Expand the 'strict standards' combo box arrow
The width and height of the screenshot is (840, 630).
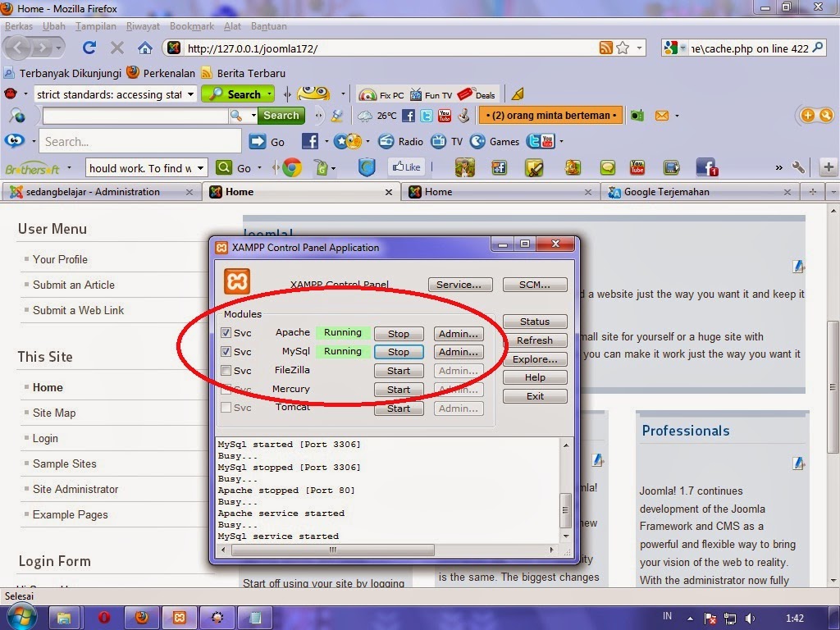click(x=190, y=95)
